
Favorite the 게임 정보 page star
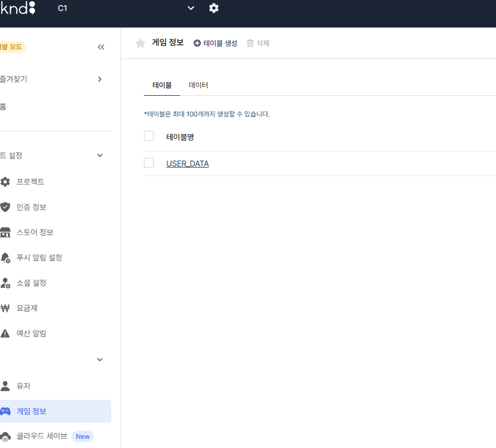click(x=140, y=43)
